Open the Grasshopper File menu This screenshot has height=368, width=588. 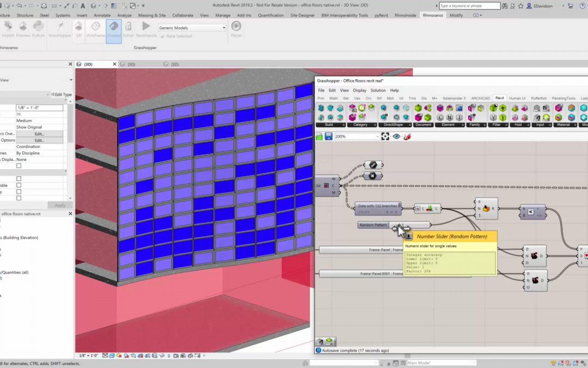pyautogui.click(x=321, y=90)
